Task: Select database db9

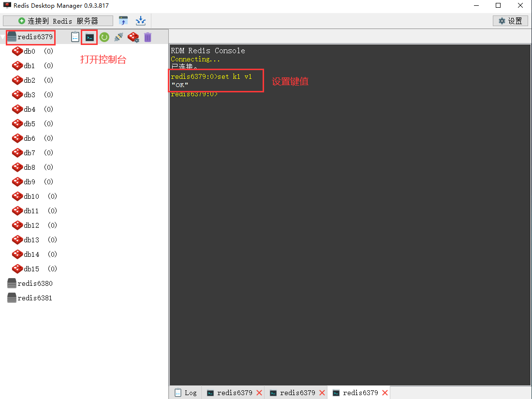Action: point(30,182)
